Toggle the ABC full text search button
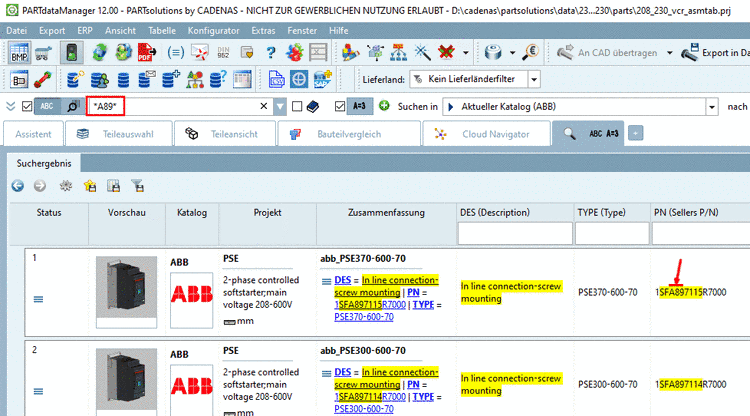Screen dimensions: 750x416 tap(47, 106)
